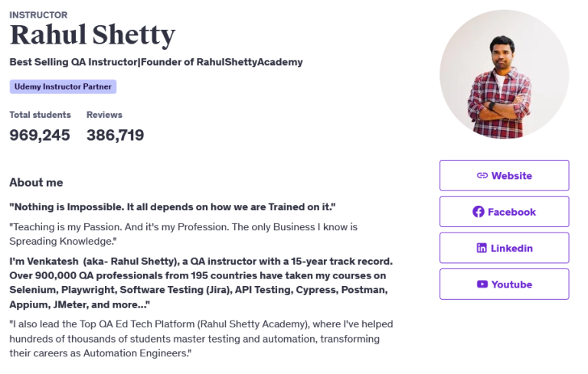Click the 386,719 reviews count

[115, 135]
